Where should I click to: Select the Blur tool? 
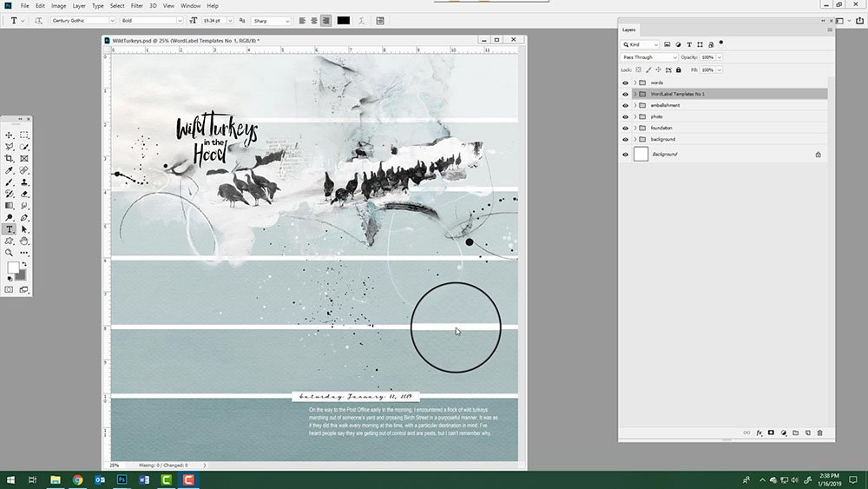24,206
